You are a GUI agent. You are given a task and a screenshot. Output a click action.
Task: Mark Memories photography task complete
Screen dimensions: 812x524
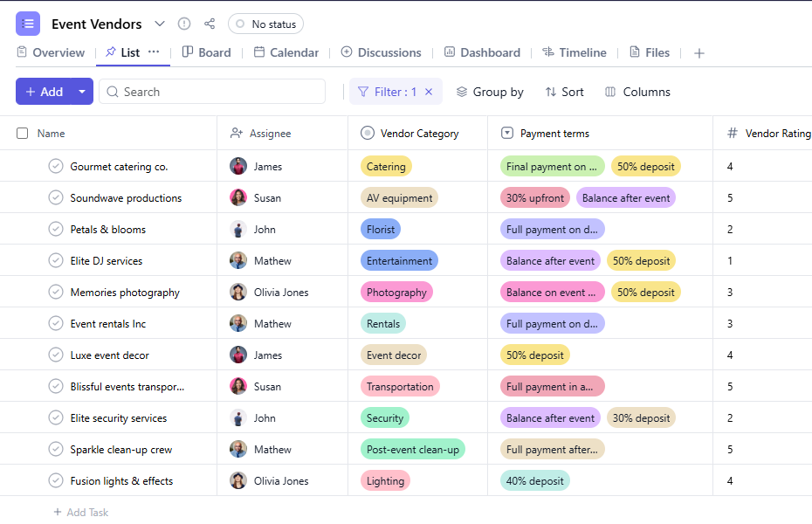click(55, 292)
